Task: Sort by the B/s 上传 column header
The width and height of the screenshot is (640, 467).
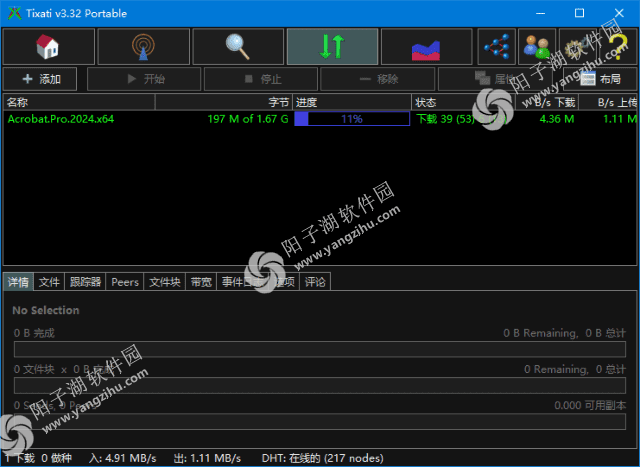Action: click(608, 102)
